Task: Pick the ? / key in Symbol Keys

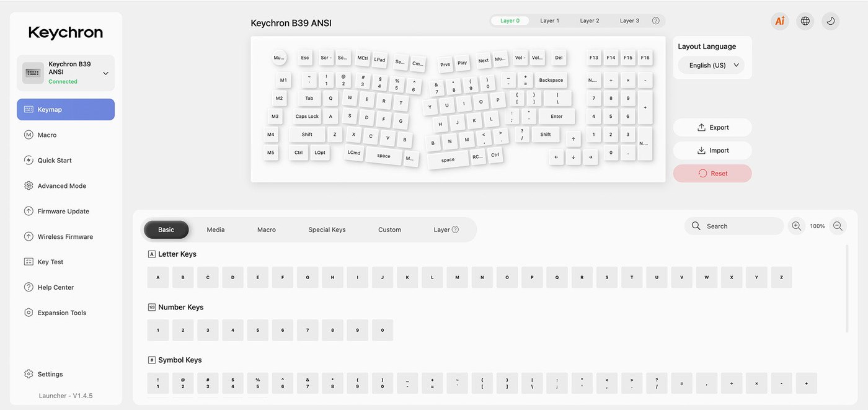Action: click(657, 383)
